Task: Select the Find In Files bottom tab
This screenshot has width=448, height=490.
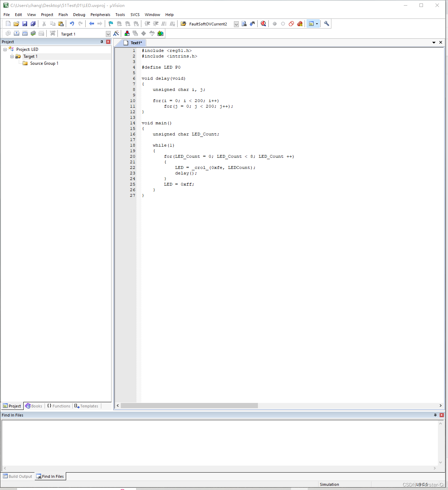Action: pos(50,476)
